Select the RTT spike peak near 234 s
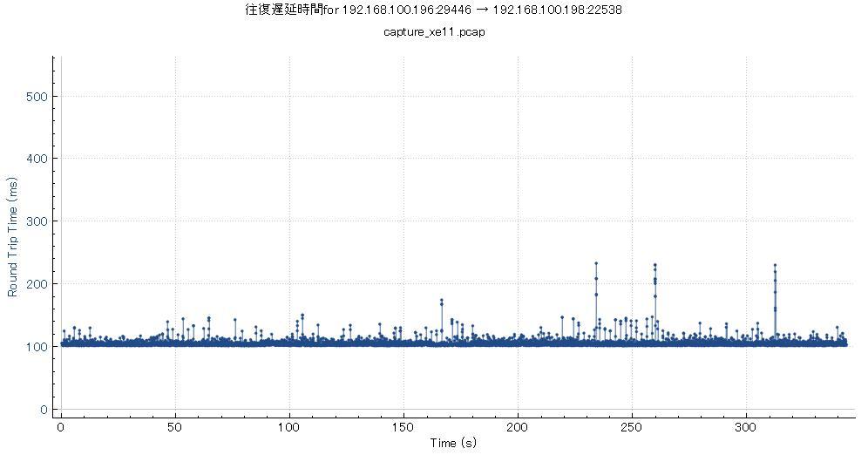The image size is (868, 455). pos(596,263)
